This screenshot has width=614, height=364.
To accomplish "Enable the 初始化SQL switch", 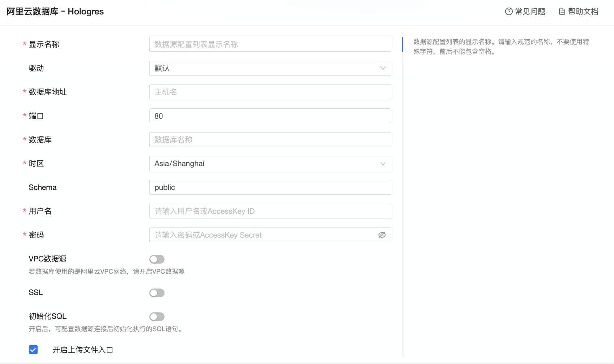I will click(157, 317).
